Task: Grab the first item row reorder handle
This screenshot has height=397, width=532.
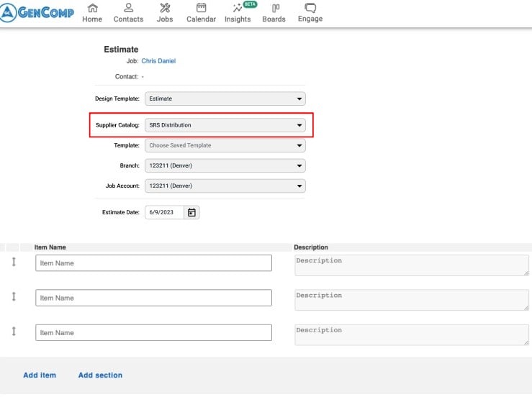Action: [x=13, y=263]
